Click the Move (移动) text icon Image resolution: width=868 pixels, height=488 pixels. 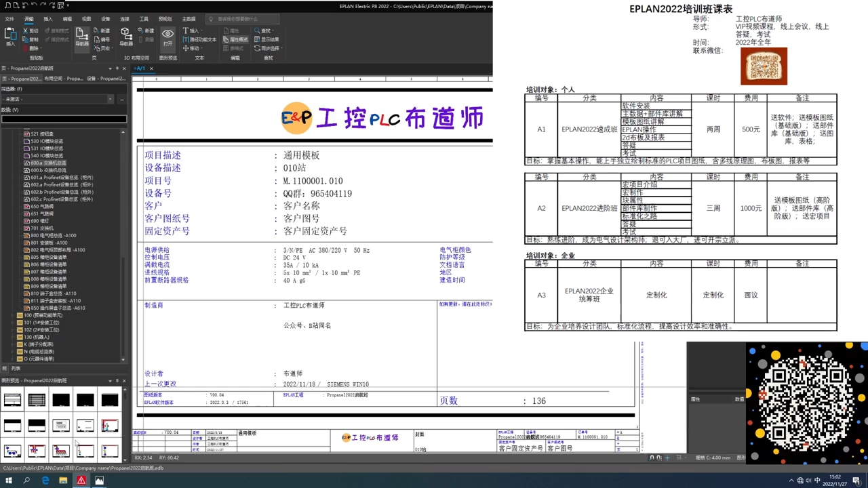click(x=185, y=49)
